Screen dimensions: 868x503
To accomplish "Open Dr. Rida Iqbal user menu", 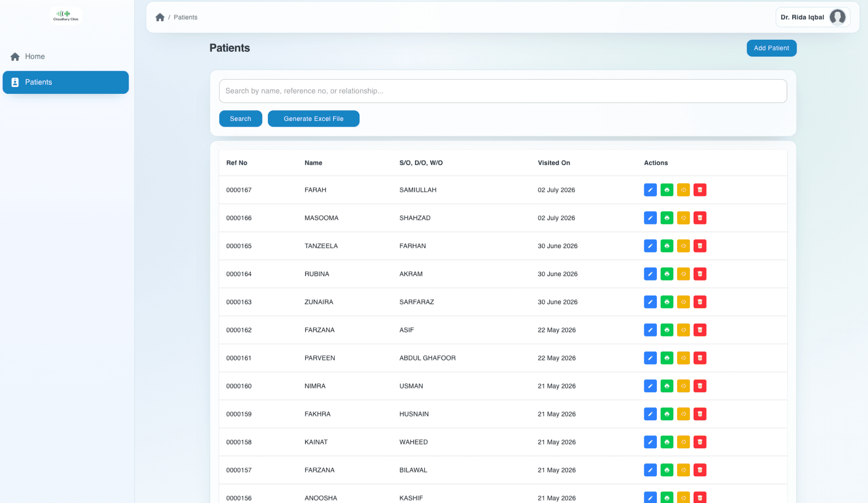I will point(812,17).
